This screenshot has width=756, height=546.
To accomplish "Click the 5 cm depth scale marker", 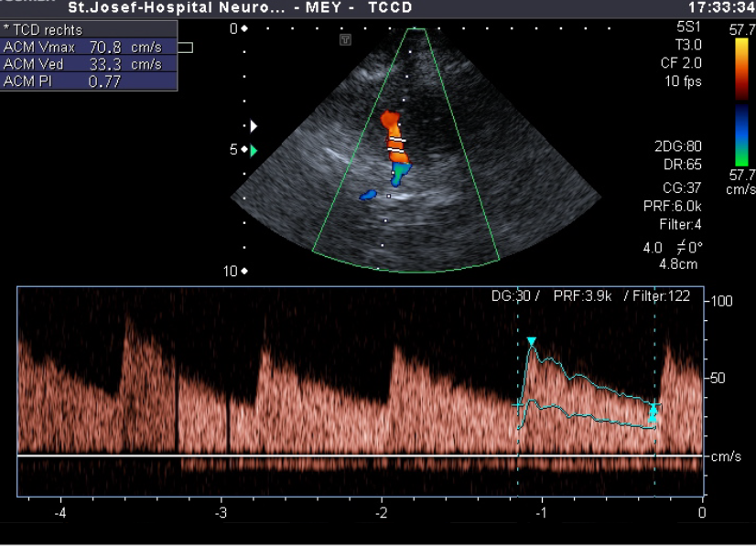I will pos(238,149).
